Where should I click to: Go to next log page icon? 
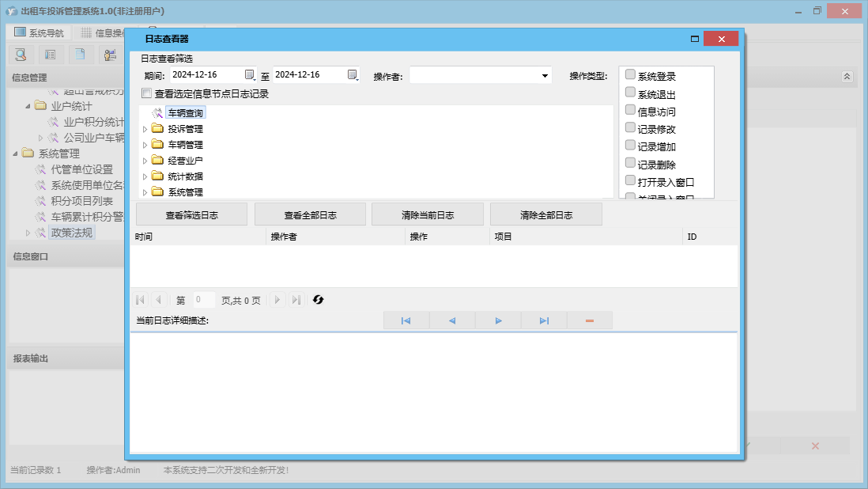[277, 300]
